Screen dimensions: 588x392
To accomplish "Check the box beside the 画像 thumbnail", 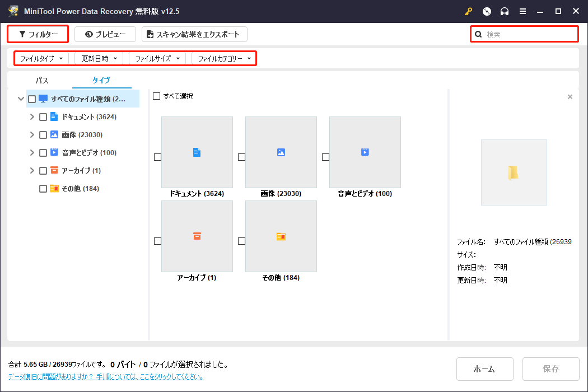I will 241,157.
